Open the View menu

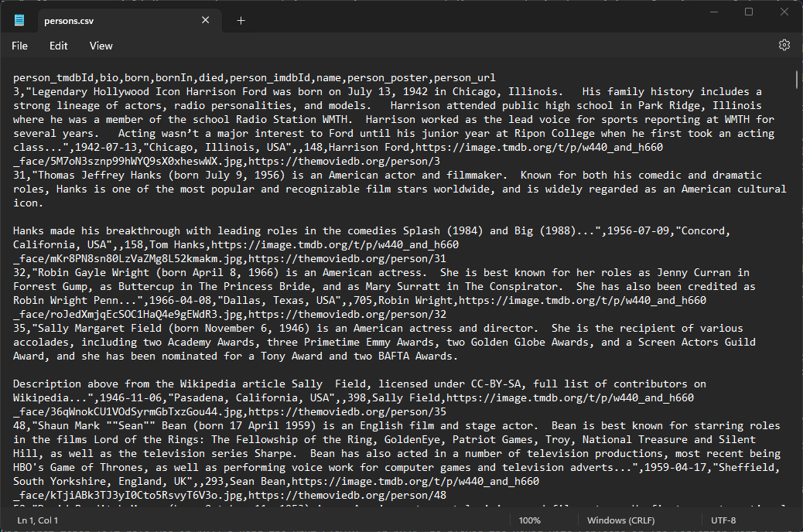tap(101, 46)
